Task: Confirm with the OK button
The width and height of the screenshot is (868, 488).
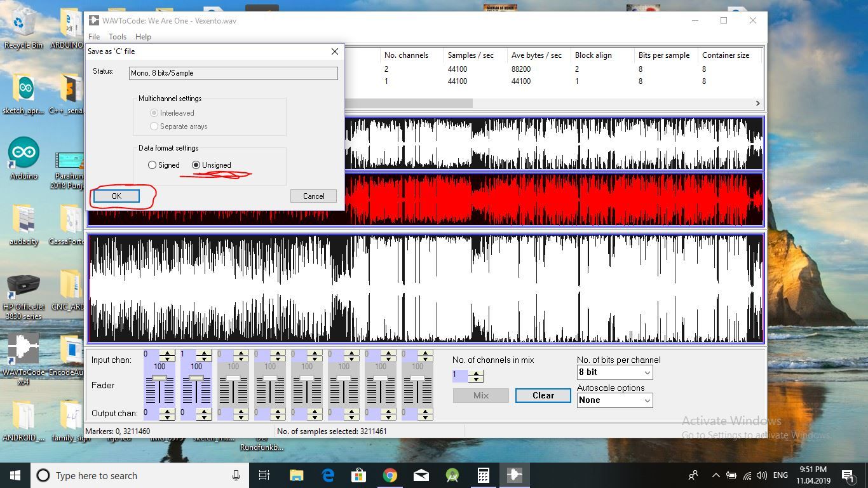Action: [115, 196]
